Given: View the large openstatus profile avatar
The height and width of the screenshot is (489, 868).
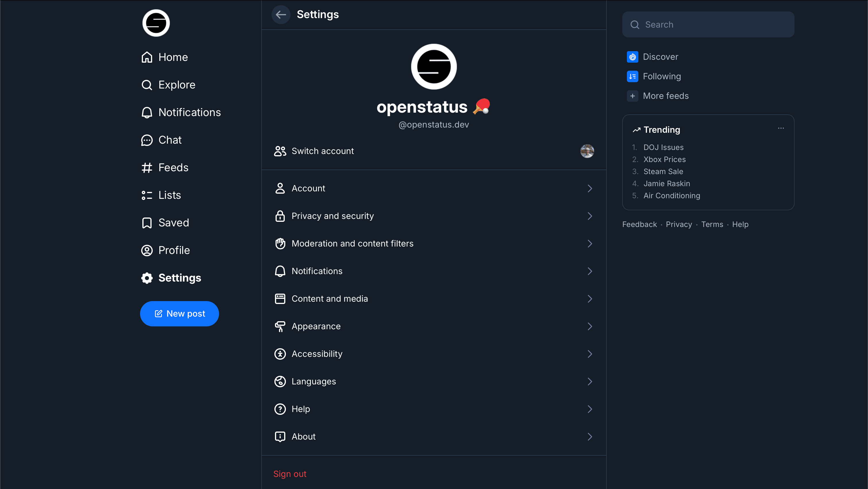Looking at the screenshot, I should (x=434, y=66).
